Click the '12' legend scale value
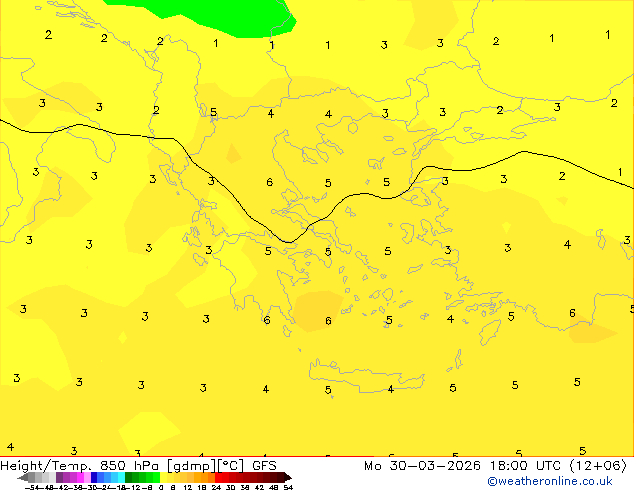 (x=188, y=487)
